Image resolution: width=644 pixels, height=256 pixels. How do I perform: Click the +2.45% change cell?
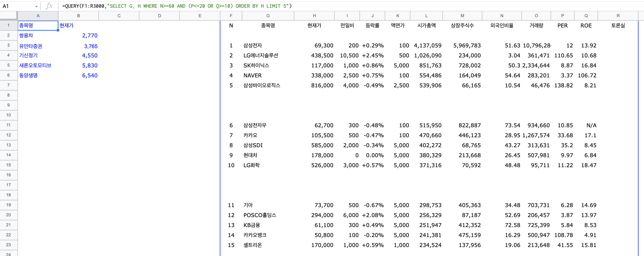(x=372, y=55)
